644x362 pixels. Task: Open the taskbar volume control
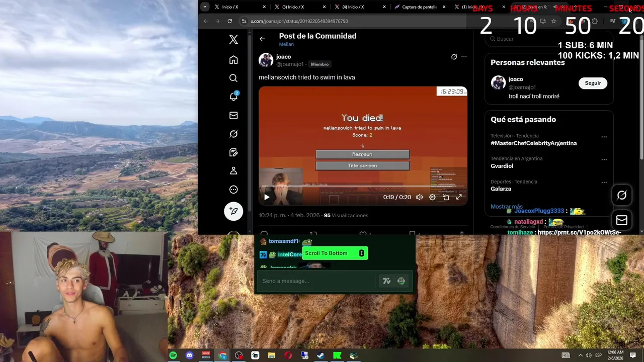coord(589,355)
